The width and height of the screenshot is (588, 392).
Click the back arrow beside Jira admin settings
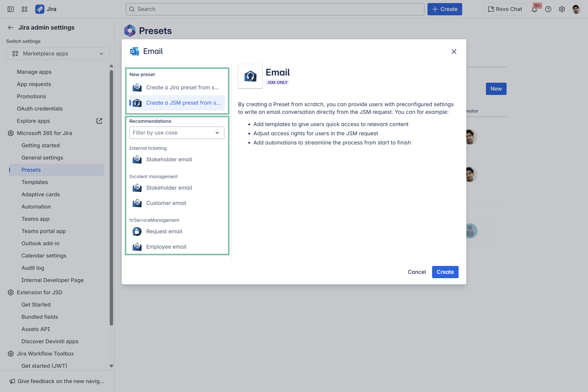click(x=11, y=28)
